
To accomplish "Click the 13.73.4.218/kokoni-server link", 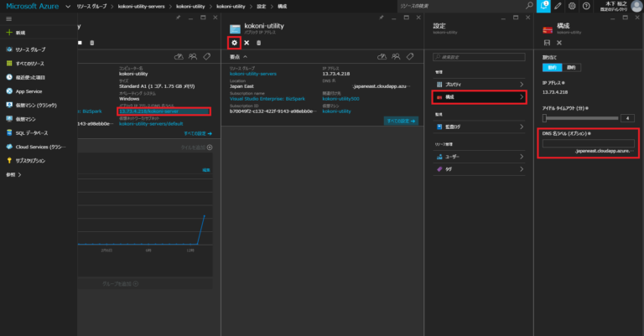I will [x=149, y=111].
